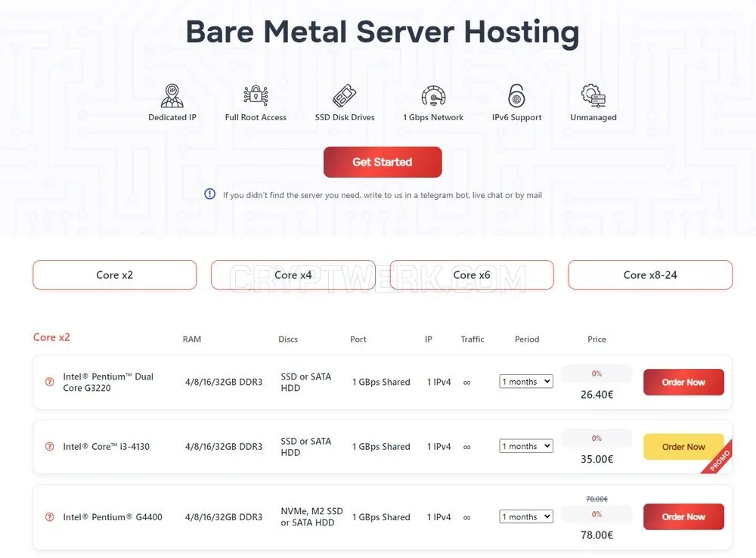756x558 pixels.
Task: Click the red Get Started button
Action: 383,162
